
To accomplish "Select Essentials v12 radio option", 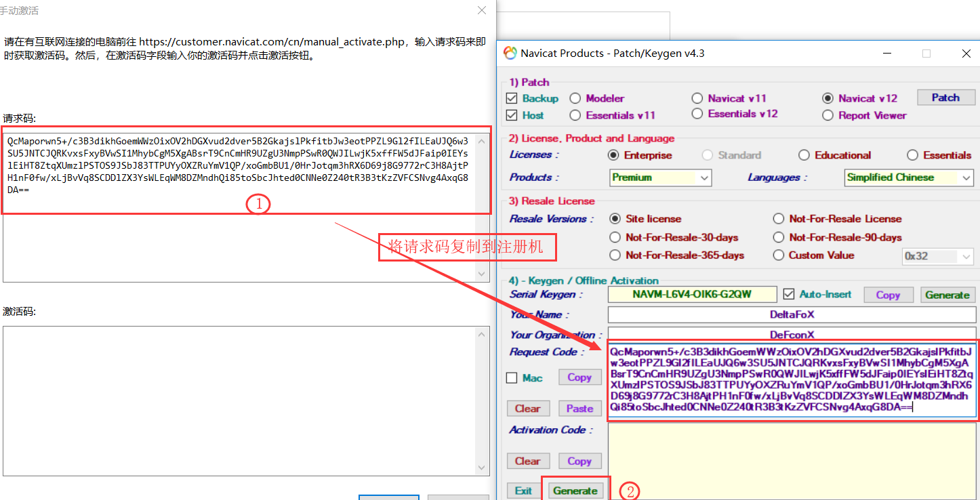I will pos(697,114).
